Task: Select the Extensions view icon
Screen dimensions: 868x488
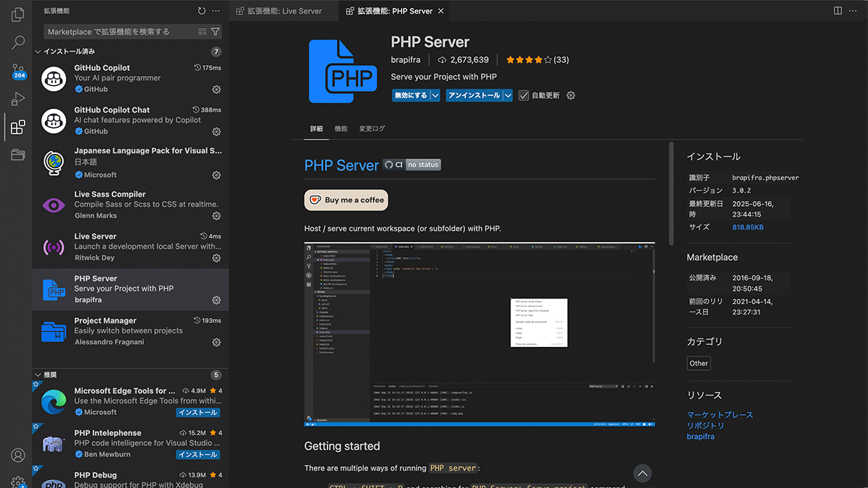Action: pos(18,127)
